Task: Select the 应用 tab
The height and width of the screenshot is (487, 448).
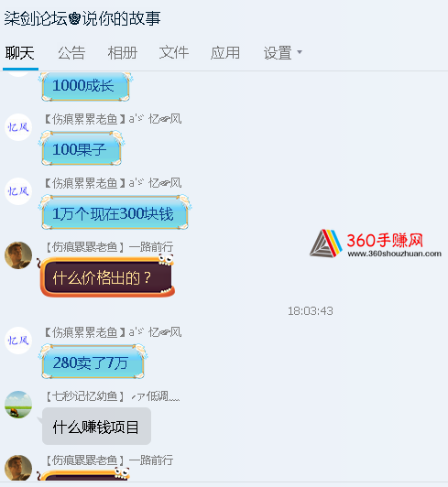Action: pos(225,53)
